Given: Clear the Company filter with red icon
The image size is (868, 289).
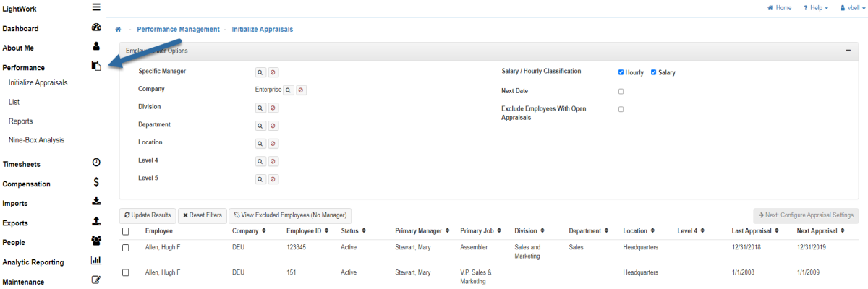Looking at the screenshot, I should pos(301,90).
